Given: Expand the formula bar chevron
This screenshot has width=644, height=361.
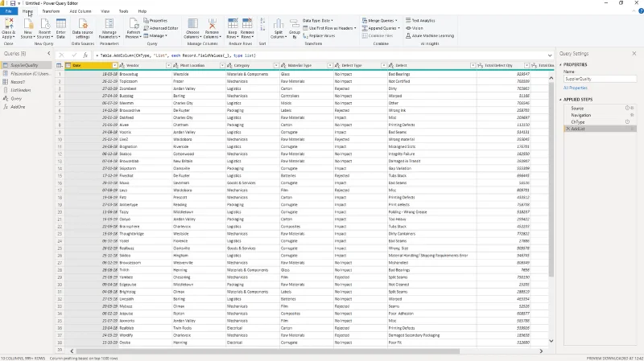Looking at the screenshot, I should 550,55.
